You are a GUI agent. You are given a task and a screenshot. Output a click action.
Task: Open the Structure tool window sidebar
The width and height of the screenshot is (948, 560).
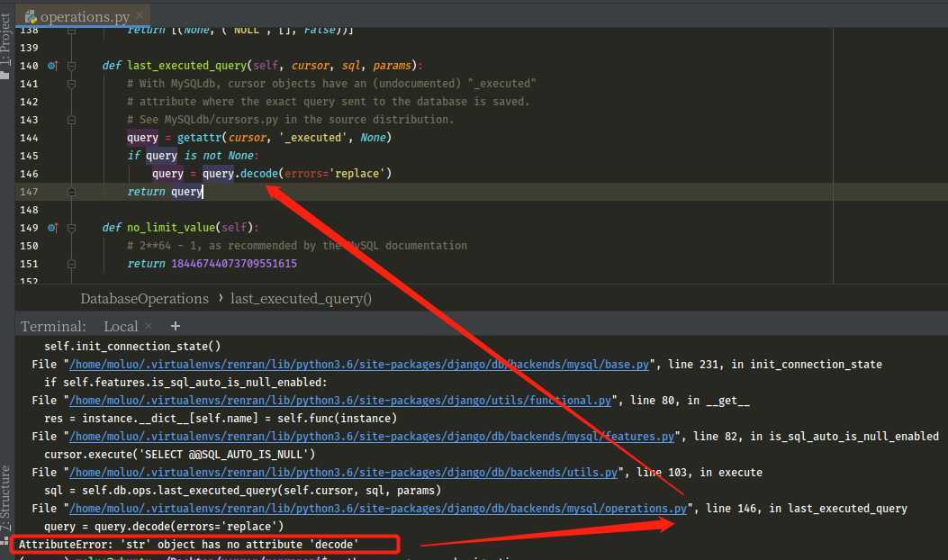(6, 498)
